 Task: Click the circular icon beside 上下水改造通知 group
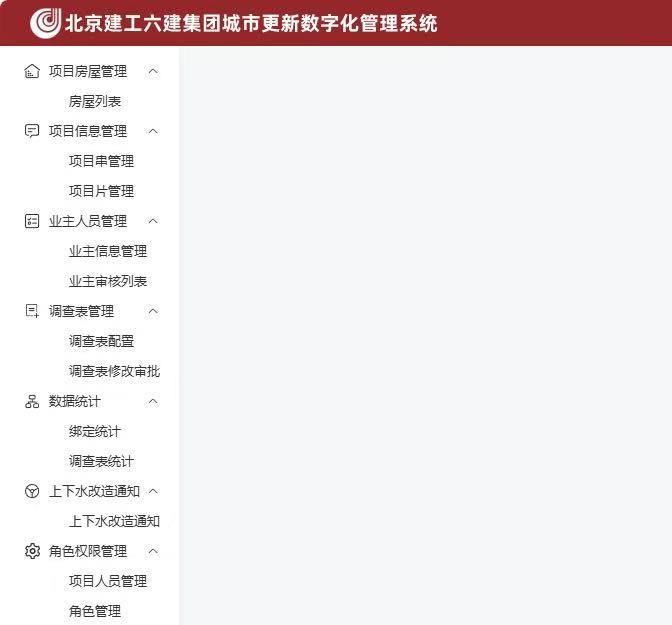click(x=32, y=491)
